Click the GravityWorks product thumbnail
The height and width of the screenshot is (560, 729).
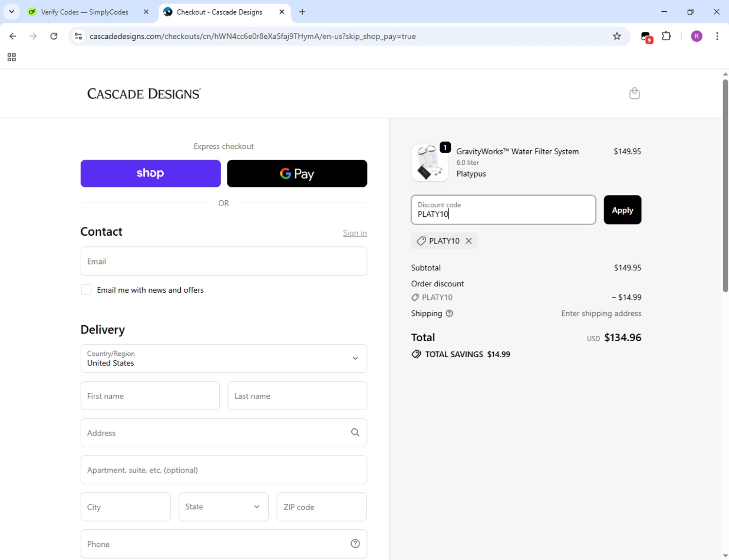430,162
